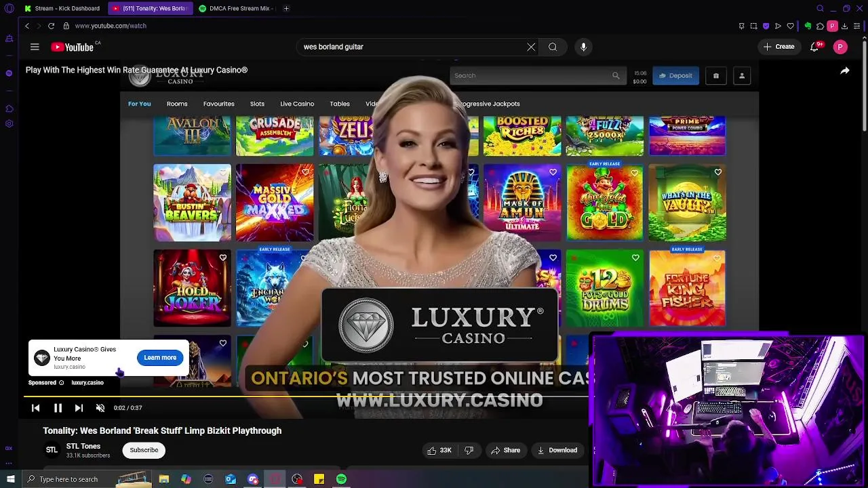Share the video using the overlay arrow

point(845,70)
